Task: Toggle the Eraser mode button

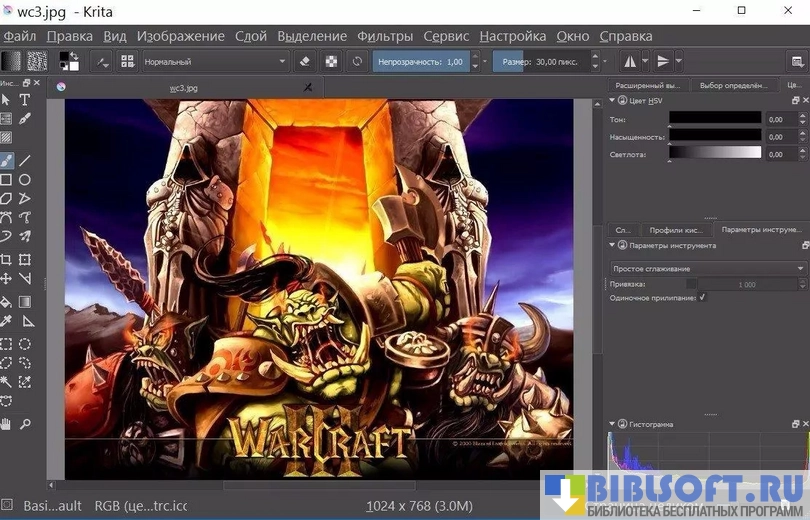Action: [x=306, y=61]
